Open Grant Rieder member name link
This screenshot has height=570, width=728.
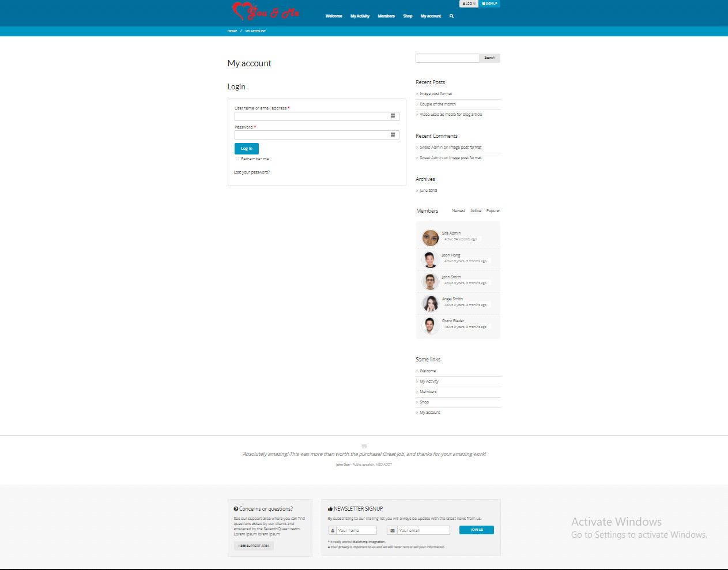(453, 321)
